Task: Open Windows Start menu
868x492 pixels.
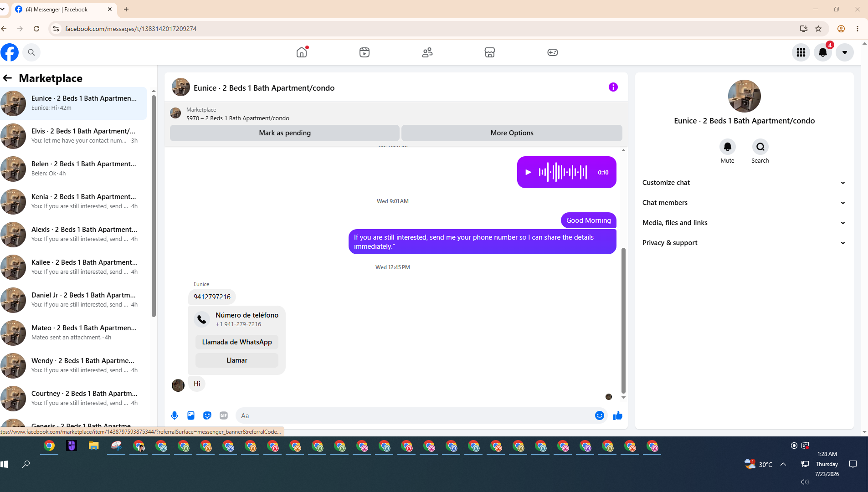Action: coord(5,464)
